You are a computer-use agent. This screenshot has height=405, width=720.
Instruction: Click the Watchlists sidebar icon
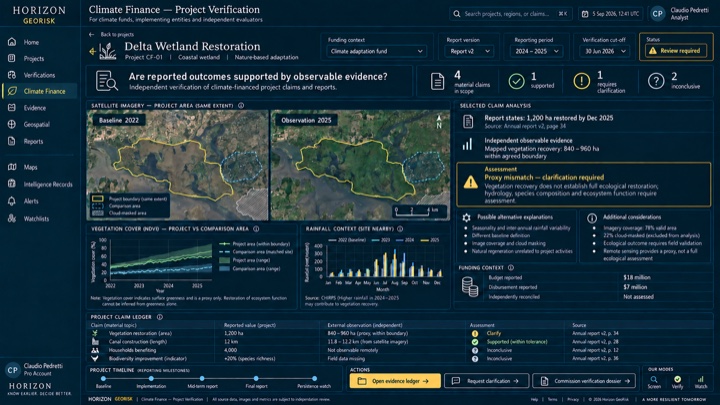[12, 219]
